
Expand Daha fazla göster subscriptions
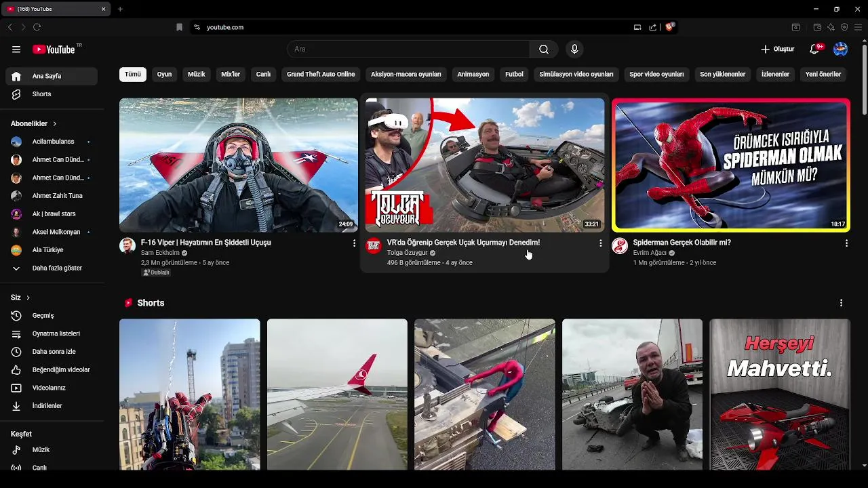pyautogui.click(x=52, y=268)
